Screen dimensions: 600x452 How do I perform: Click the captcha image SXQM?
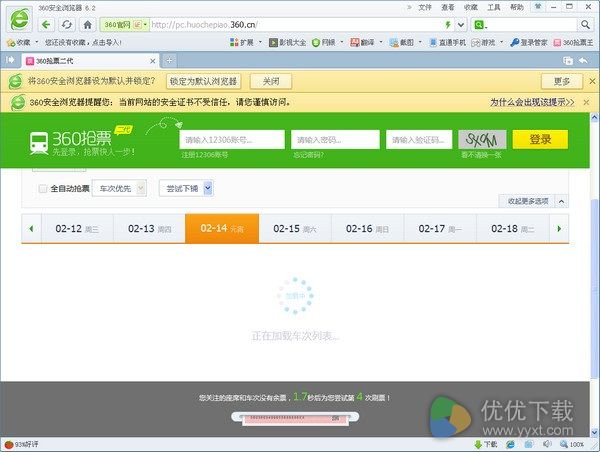(x=482, y=140)
